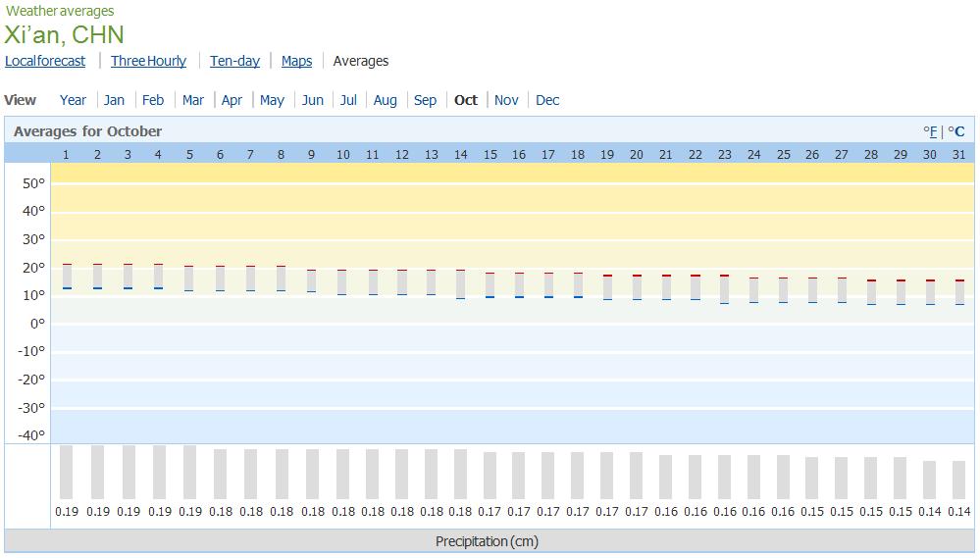Switch to Jul averages
Image resolution: width=980 pixels, height=558 pixels.
coord(349,100)
